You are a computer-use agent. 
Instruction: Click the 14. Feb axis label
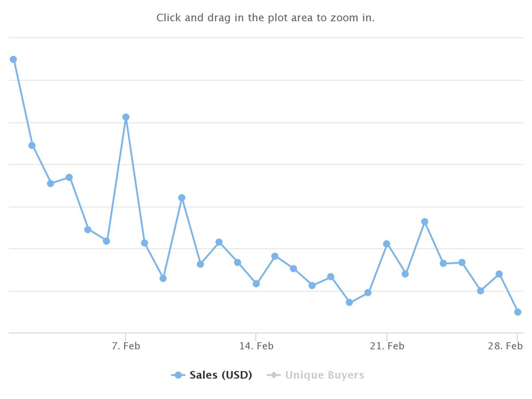click(x=256, y=346)
